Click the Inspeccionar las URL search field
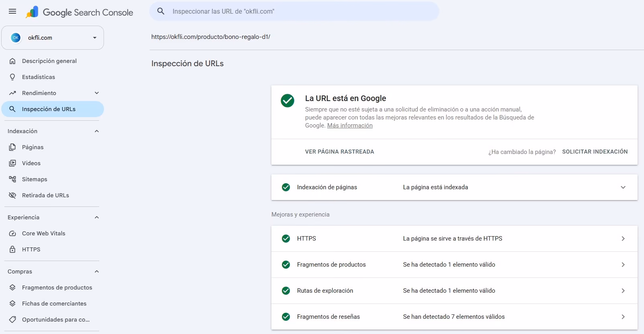Screen dimensions: 644x334 (294, 11)
